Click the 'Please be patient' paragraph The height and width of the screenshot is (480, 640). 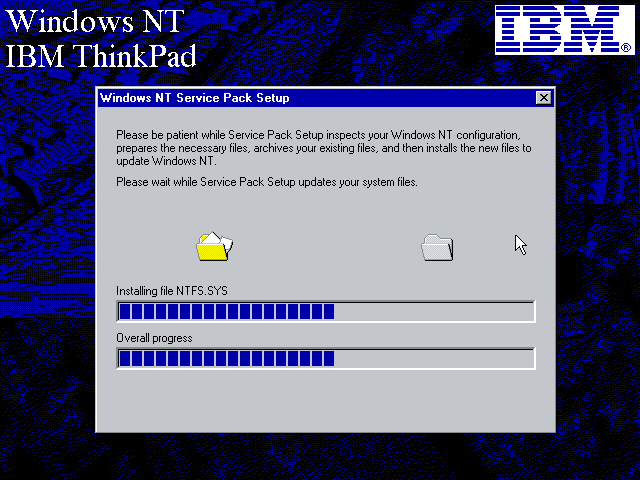click(324, 148)
